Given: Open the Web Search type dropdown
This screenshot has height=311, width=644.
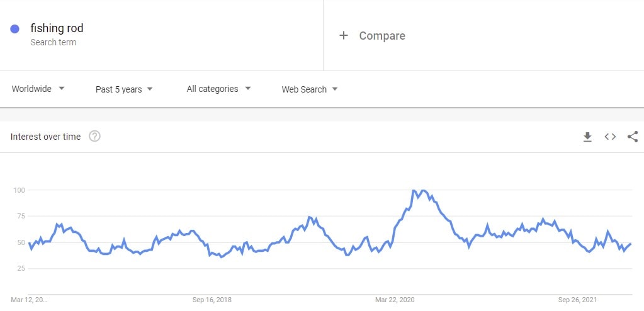Looking at the screenshot, I should 310,89.
